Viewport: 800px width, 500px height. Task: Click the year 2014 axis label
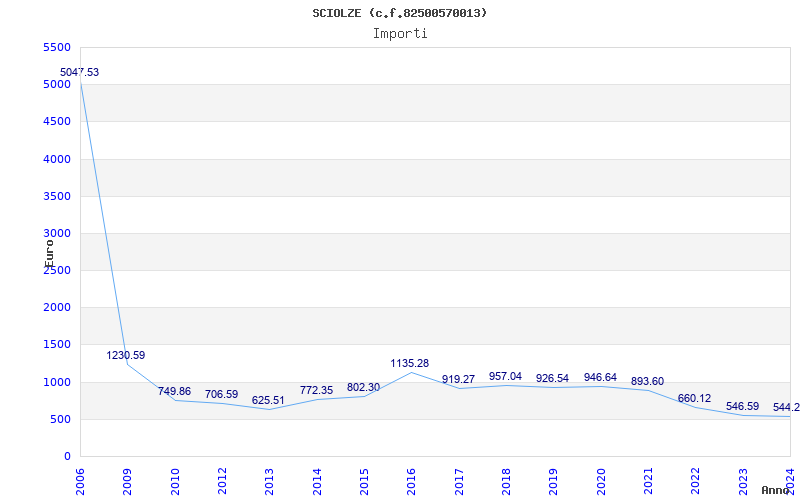pos(317,481)
